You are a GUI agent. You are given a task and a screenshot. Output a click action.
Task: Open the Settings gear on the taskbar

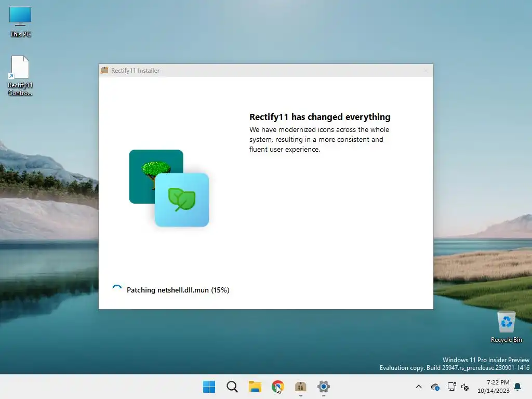pos(323,387)
